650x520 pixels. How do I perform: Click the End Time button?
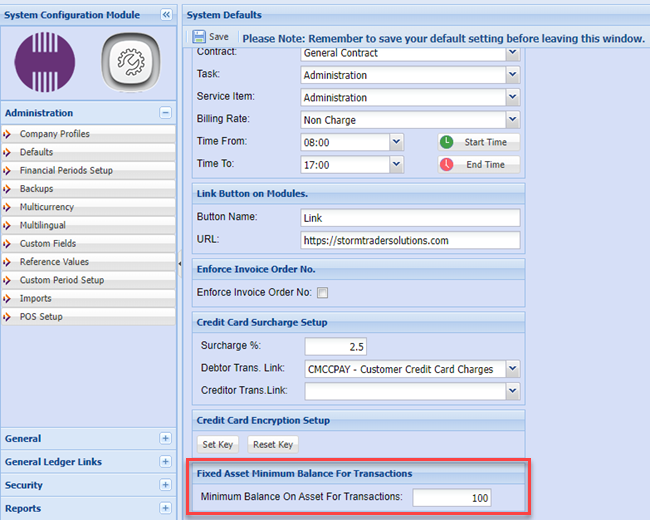pos(479,164)
